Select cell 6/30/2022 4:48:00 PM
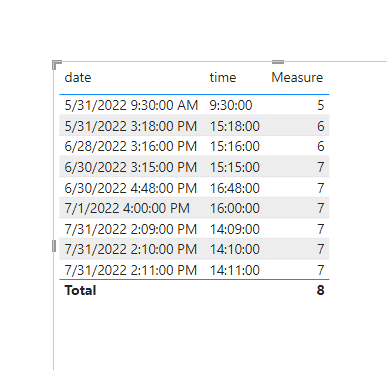Viewport: 387px width, 370px height. [x=131, y=188]
